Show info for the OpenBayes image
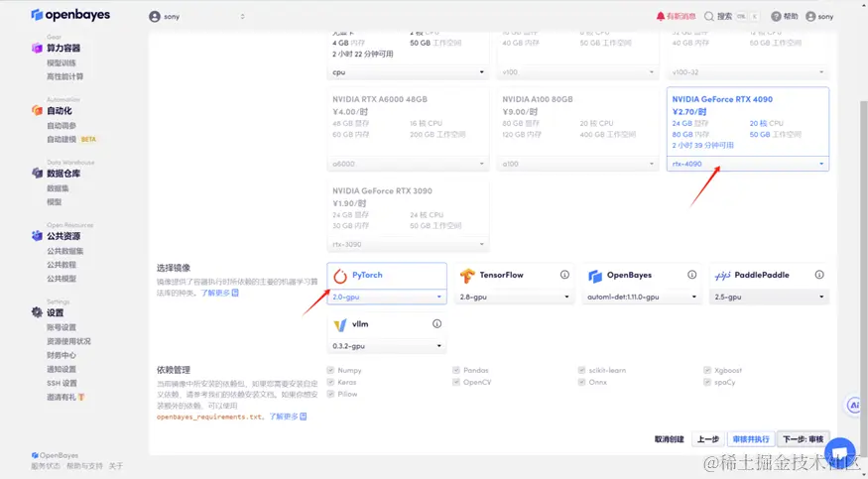This screenshot has width=868, height=479. pos(692,275)
